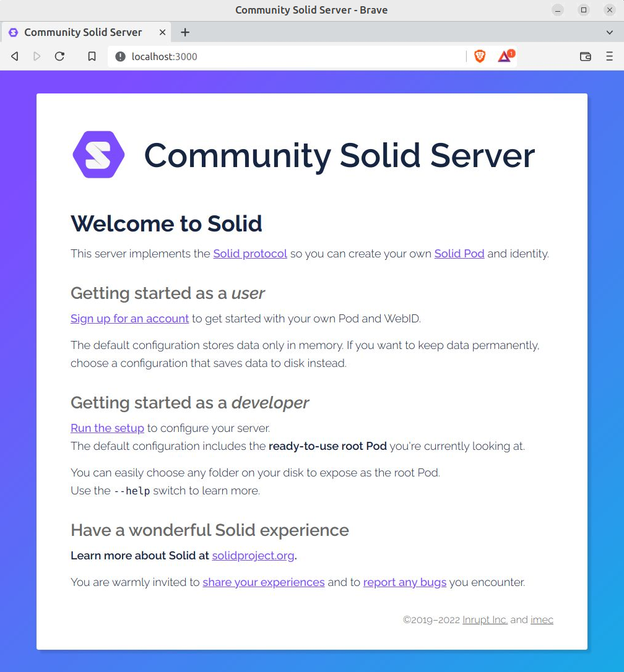
Task: Select the Community Solid Server tab
Action: pos(86,32)
